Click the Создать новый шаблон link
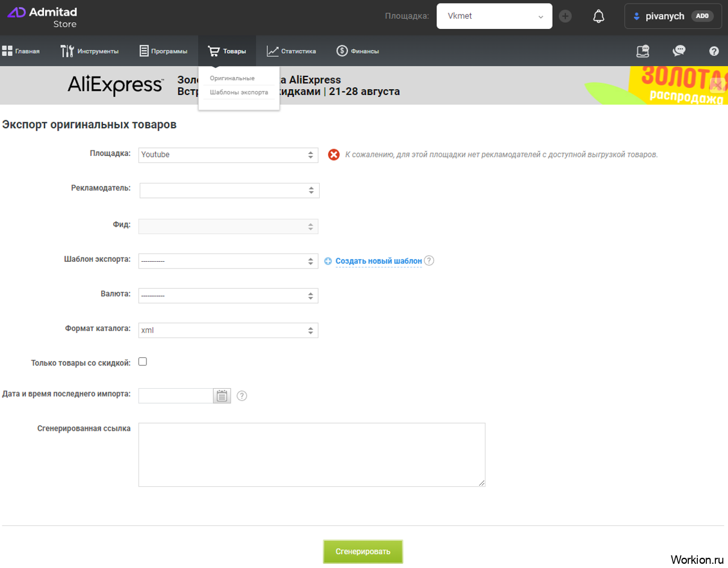The height and width of the screenshot is (568, 728). (x=379, y=261)
